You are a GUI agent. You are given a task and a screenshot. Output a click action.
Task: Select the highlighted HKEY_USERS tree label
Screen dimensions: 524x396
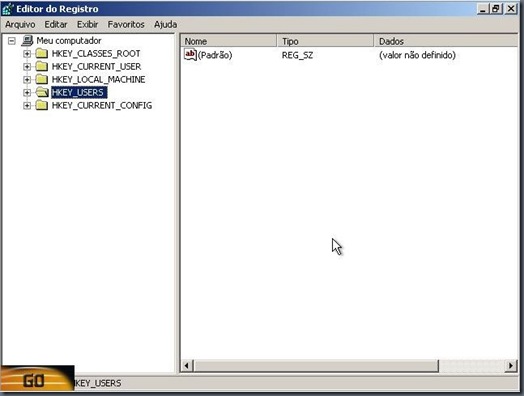coord(79,92)
